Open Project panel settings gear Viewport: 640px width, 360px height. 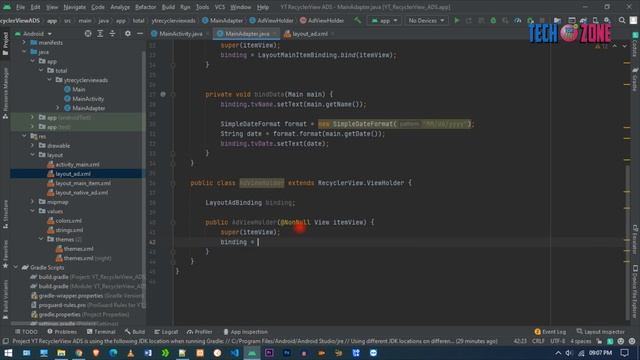coord(128,33)
